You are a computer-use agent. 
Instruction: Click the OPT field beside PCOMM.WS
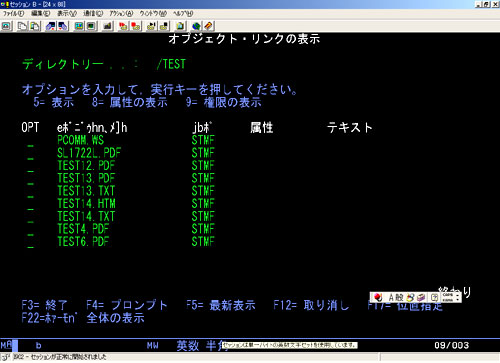click(30, 141)
